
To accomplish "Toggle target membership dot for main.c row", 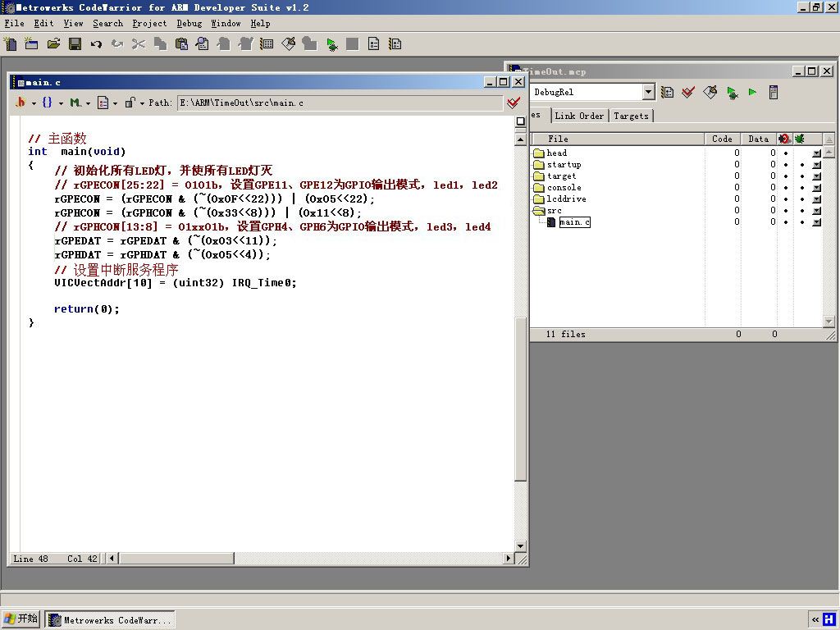I will (786, 221).
